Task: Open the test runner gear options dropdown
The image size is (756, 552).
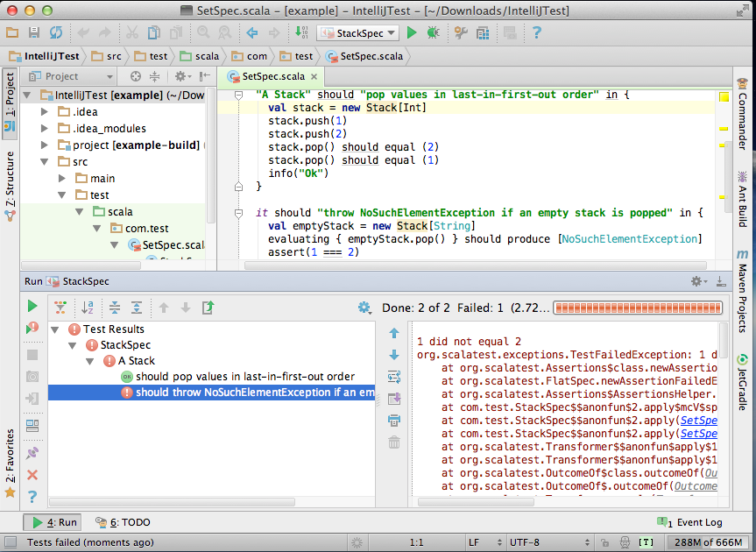Action: click(x=364, y=308)
